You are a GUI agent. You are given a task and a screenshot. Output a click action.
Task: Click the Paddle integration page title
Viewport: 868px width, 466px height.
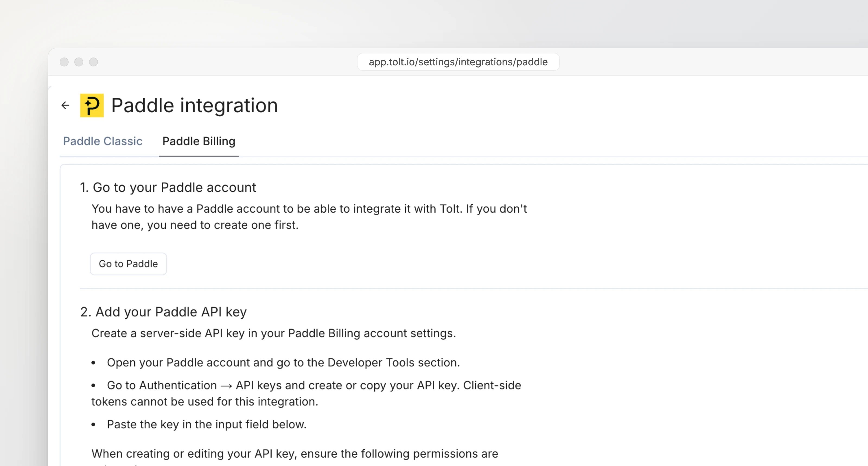click(x=194, y=106)
